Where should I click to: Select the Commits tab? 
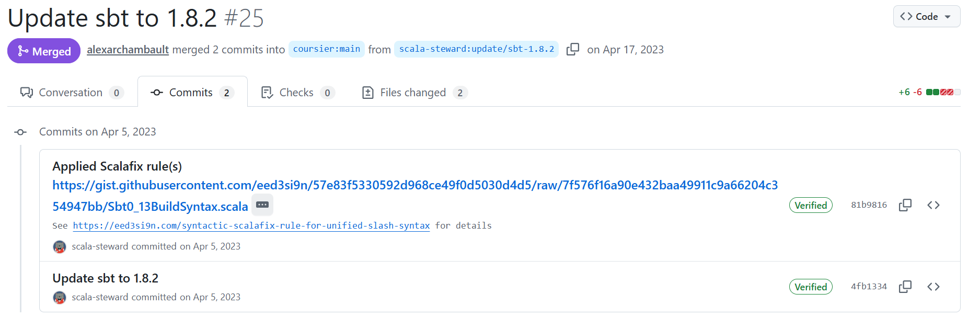[x=192, y=93]
